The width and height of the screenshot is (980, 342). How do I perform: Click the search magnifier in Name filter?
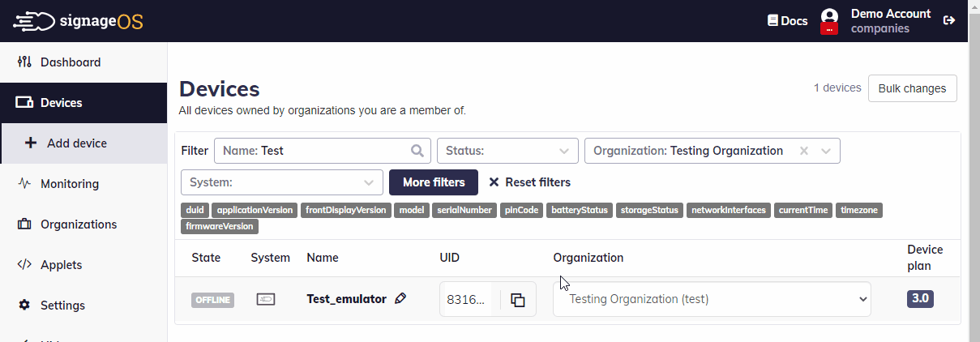(417, 151)
